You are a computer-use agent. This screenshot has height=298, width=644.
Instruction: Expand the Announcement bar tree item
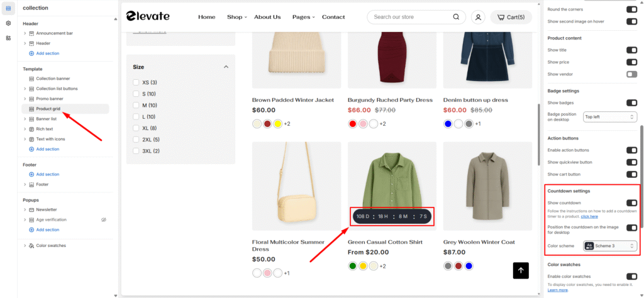[x=25, y=33]
